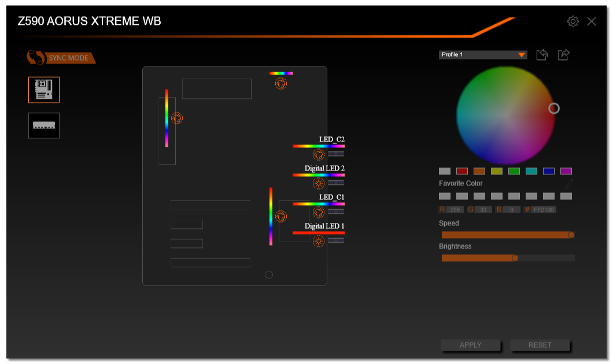Select the motherboard device thumbnail

pyautogui.click(x=44, y=90)
